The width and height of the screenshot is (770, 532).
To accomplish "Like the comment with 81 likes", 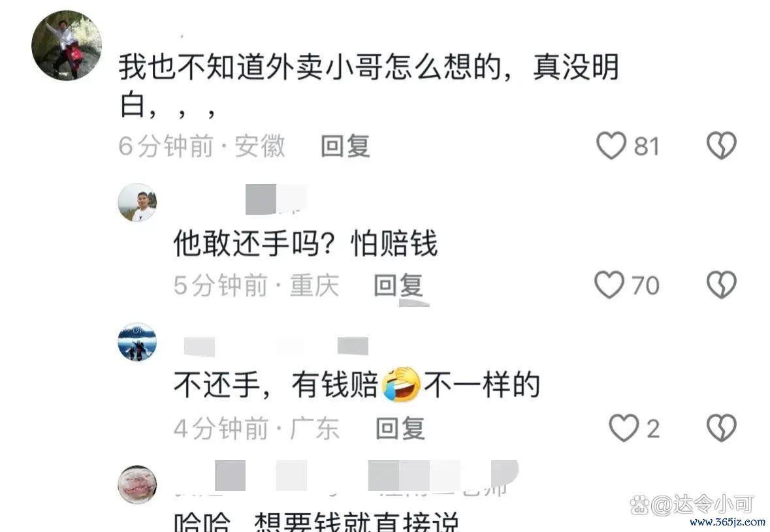I will (611, 146).
